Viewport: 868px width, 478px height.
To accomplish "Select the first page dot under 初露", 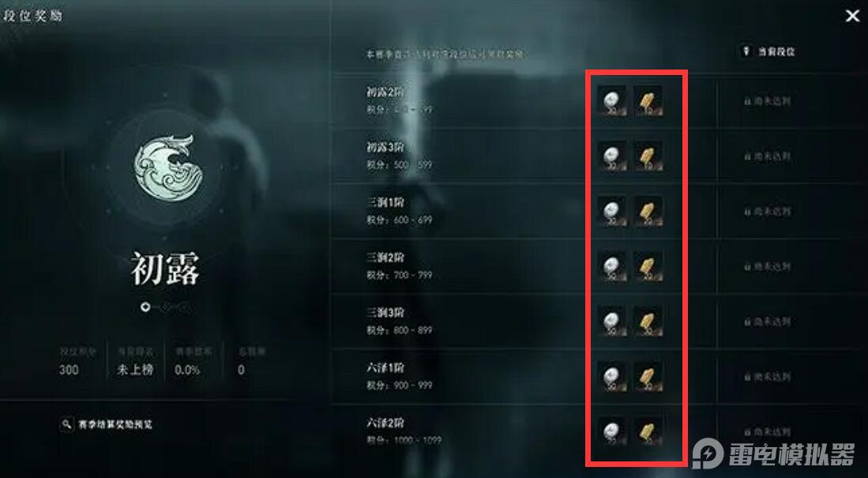I will point(145,307).
